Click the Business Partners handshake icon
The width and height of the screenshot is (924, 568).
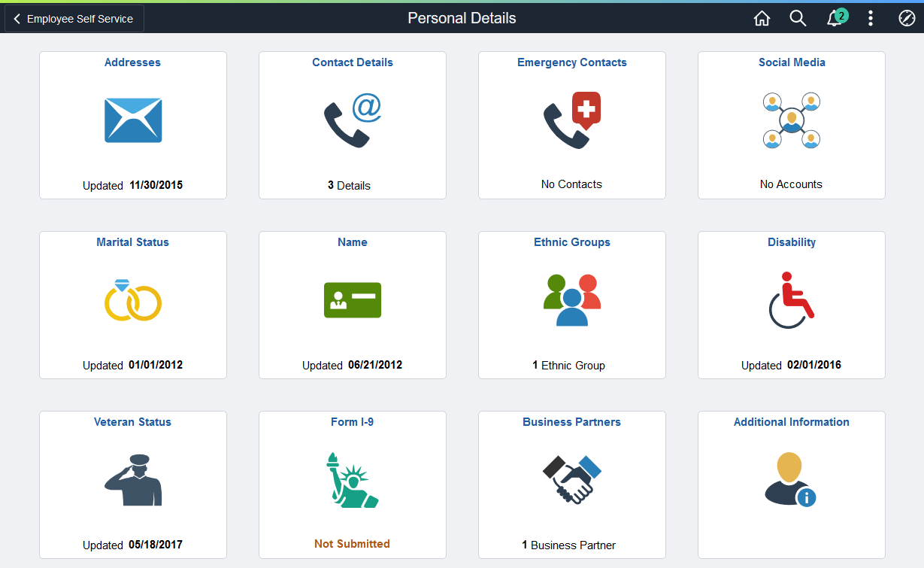(x=572, y=480)
